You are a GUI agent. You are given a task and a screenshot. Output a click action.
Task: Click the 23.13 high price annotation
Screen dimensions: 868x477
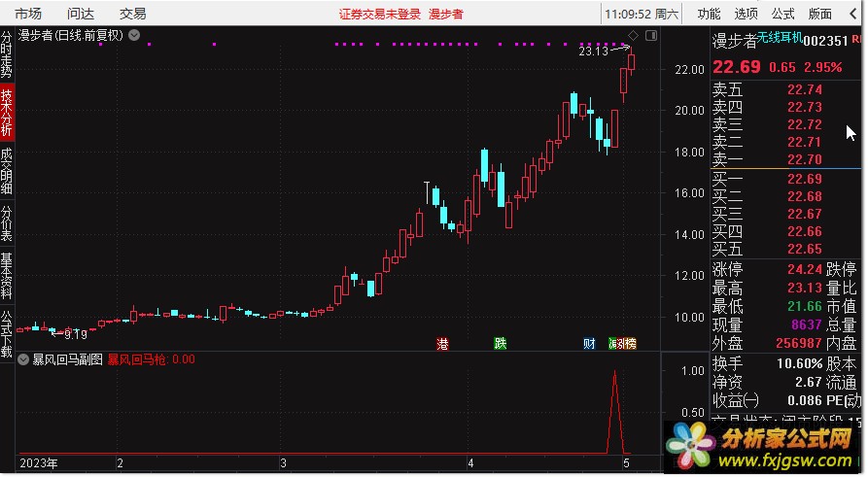click(x=594, y=51)
